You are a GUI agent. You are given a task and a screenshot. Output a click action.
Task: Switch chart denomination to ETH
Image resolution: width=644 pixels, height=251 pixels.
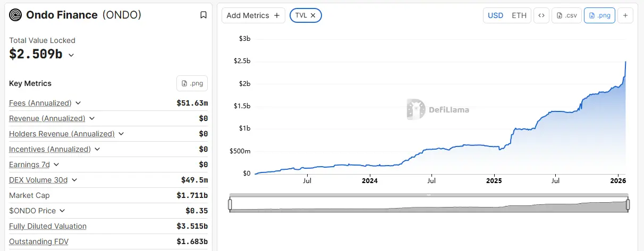tap(519, 15)
